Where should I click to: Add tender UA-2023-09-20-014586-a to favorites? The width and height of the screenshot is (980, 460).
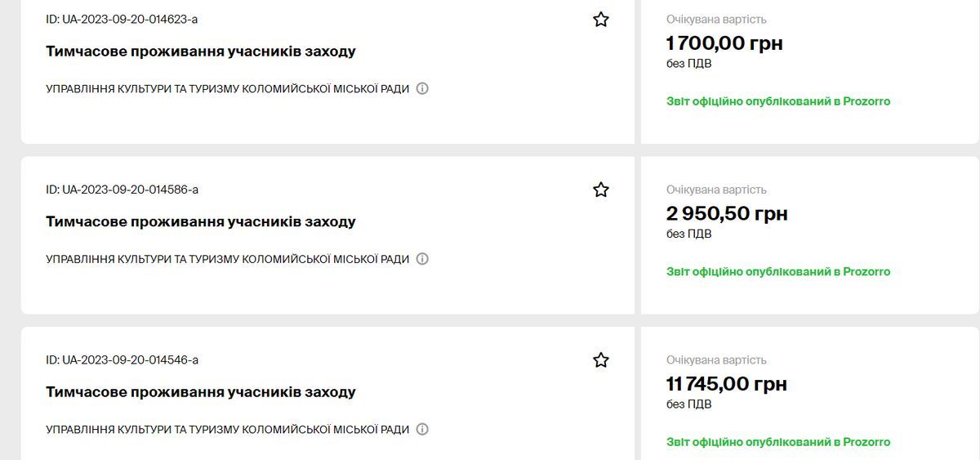[601, 190]
